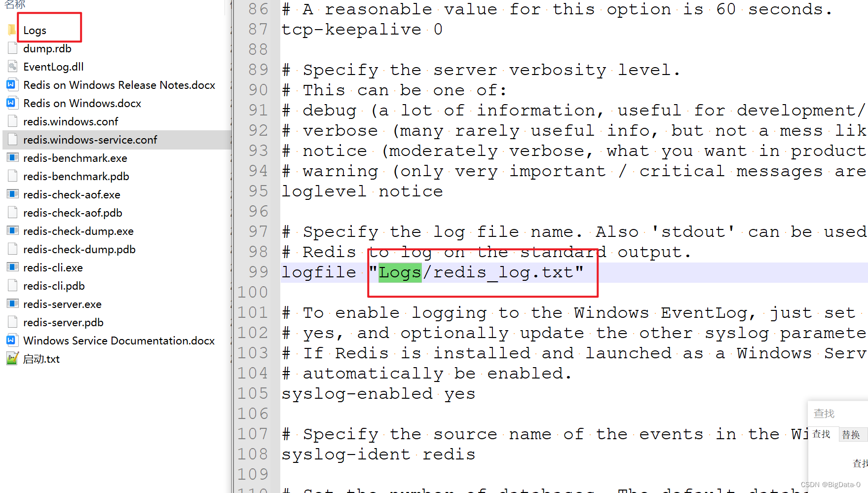
Task: Click the Word icon beside Redis on Windows.docx
Action: click(x=12, y=103)
